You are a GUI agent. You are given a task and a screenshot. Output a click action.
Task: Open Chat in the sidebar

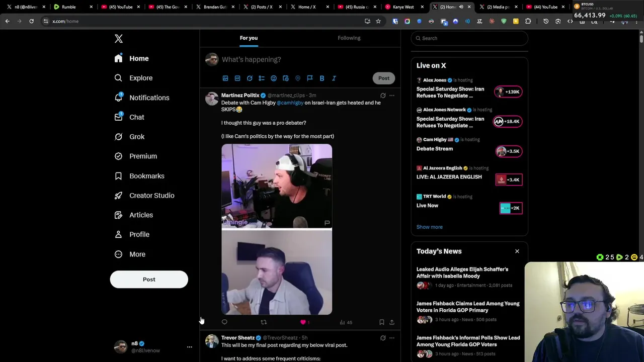point(129,117)
